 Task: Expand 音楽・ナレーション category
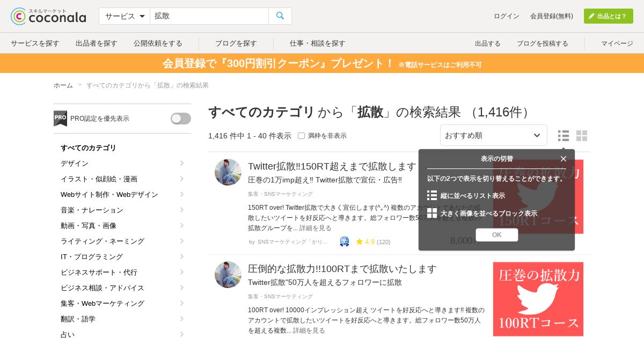click(122, 210)
